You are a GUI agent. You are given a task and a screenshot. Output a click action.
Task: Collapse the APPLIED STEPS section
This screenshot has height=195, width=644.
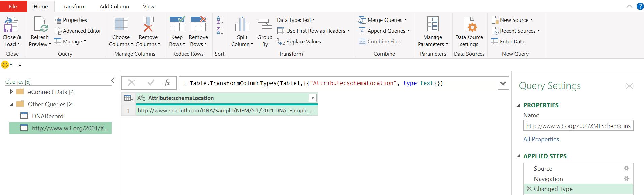[x=519, y=156]
